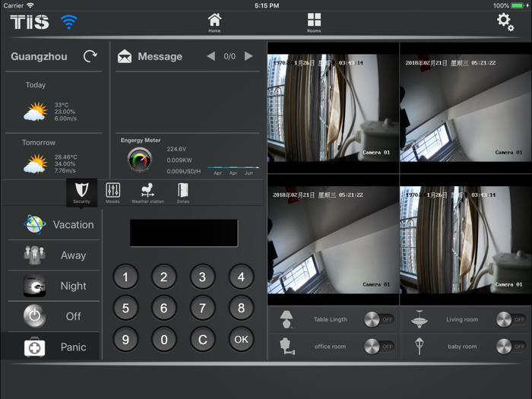The width and height of the screenshot is (532, 399).
Task: Tap keypad number 2
Action: [x=164, y=277]
